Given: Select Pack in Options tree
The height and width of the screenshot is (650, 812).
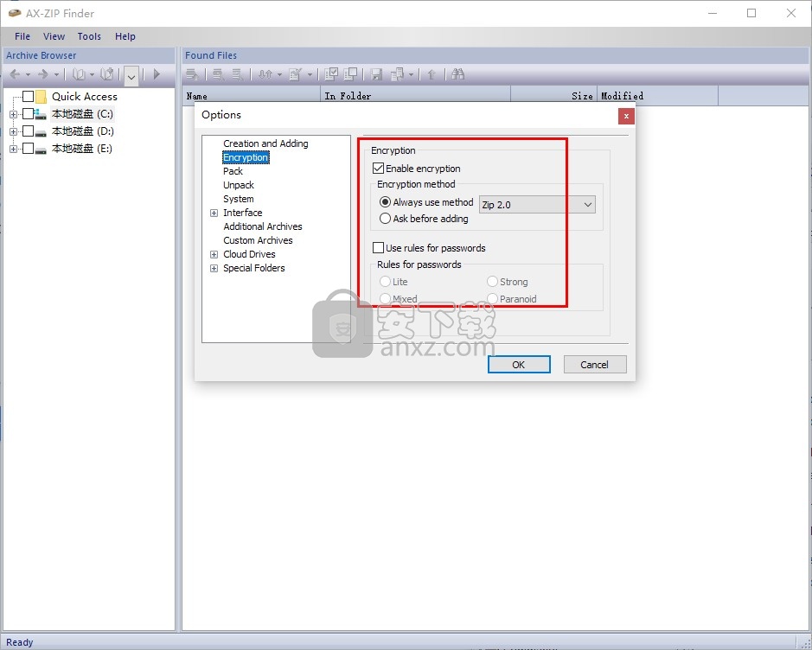Looking at the screenshot, I should (233, 171).
